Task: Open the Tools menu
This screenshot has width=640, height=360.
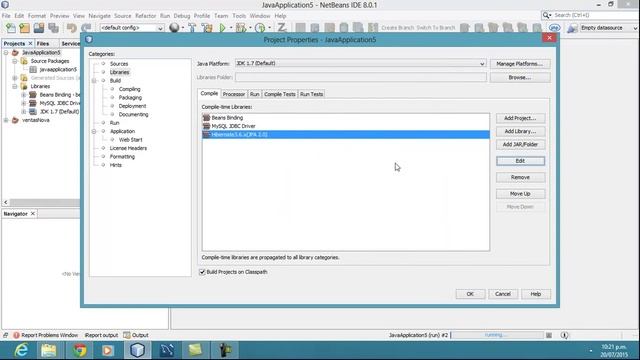Action: point(239,16)
